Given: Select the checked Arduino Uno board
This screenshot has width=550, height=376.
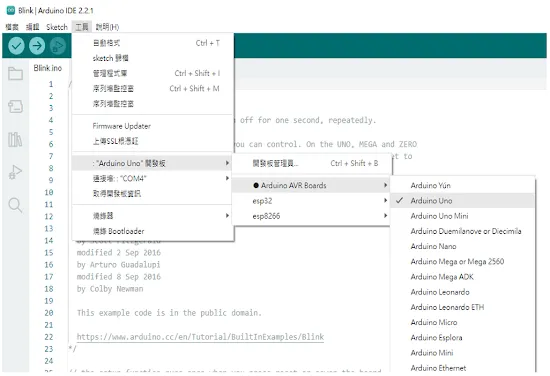Looking at the screenshot, I should click(462, 201).
